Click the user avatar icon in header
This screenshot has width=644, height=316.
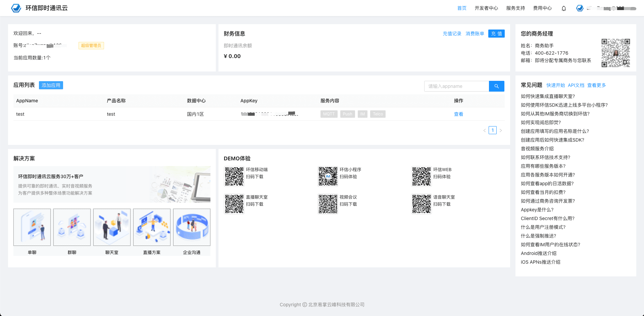[580, 8]
